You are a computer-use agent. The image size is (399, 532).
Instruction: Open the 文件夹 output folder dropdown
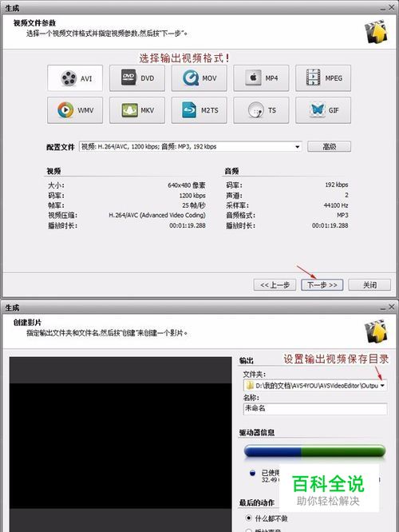click(382, 386)
